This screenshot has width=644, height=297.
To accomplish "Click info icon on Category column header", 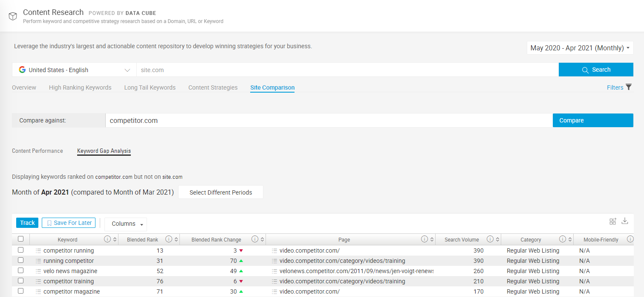I will tap(563, 239).
